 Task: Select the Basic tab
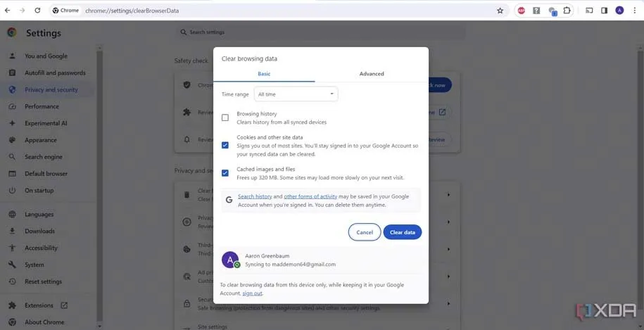tap(264, 74)
